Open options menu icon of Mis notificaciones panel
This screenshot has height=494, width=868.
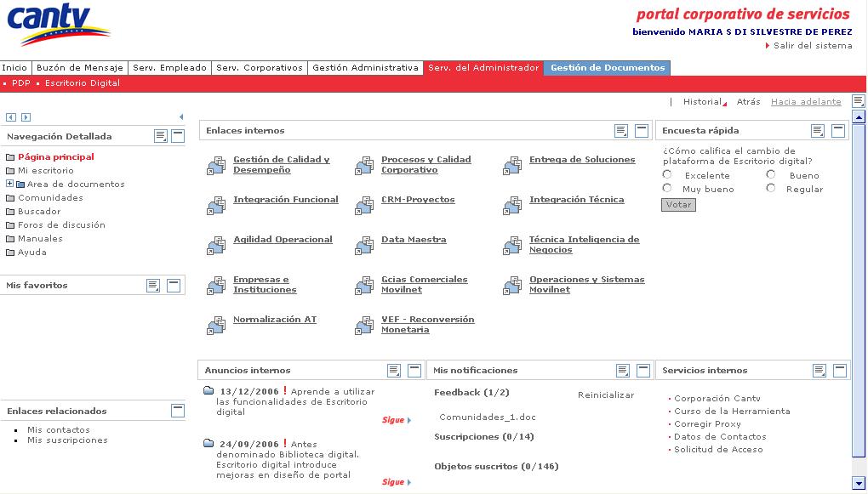(623, 371)
